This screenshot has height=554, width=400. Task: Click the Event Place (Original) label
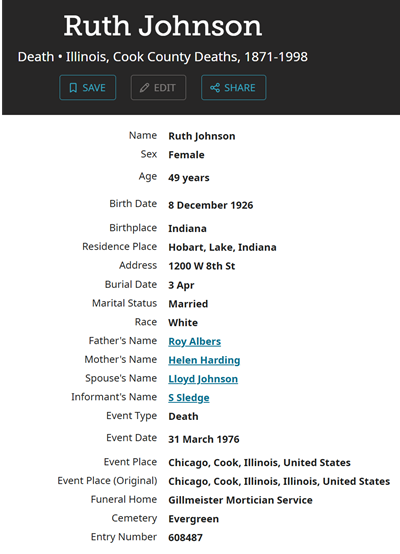tap(107, 481)
